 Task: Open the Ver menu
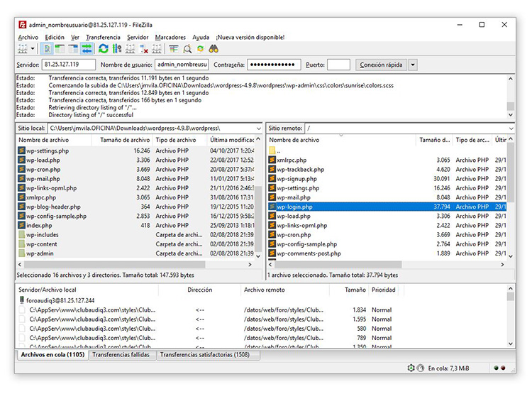[x=75, y=38]
